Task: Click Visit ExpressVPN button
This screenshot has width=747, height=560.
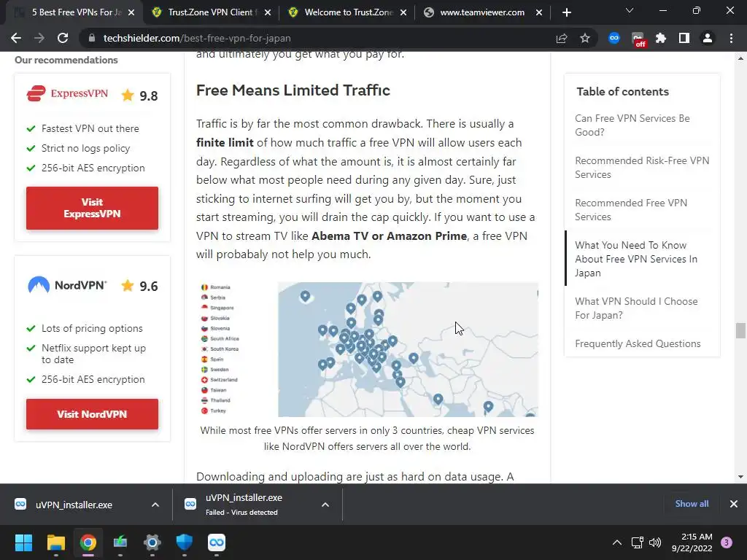Action: point(92,208)
